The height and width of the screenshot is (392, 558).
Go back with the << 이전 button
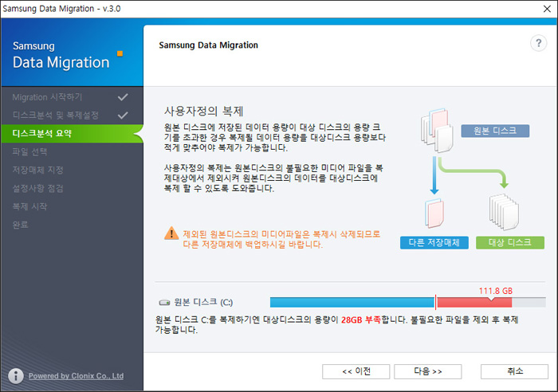pos(356,371)
